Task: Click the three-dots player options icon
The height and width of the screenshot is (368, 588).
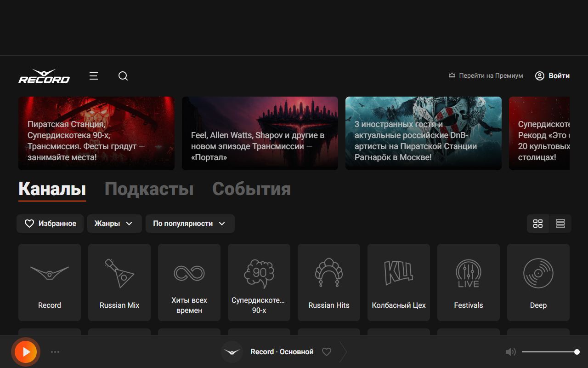Action: [x=55, y=352]
